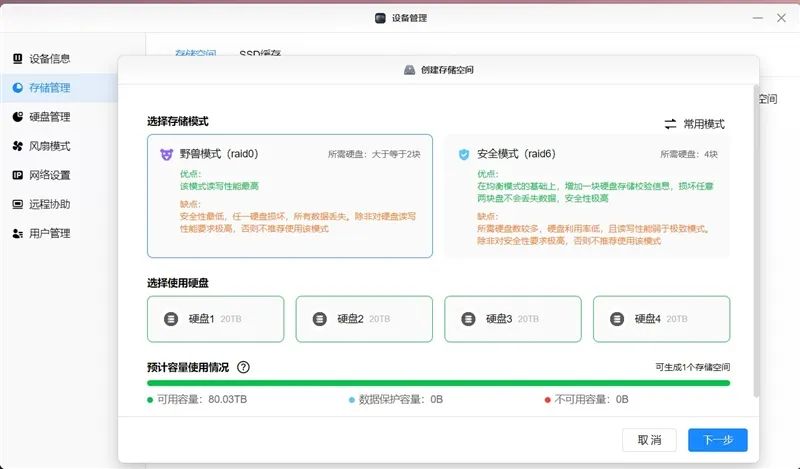Click the 硬盘管理 disk icon
800x469 pixels.
tap(17, 117)
